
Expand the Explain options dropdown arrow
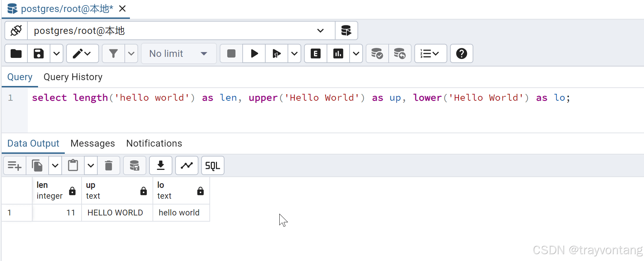coord(356,53)
